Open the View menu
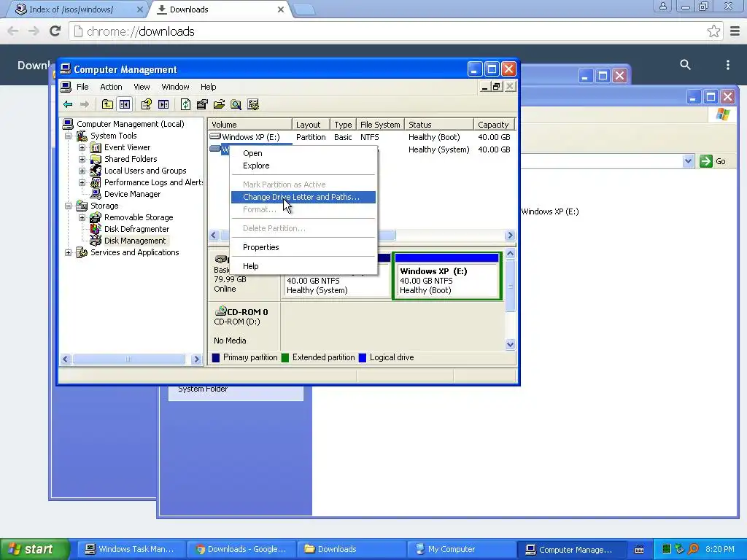747x560 pixels. tap(142, 87)
